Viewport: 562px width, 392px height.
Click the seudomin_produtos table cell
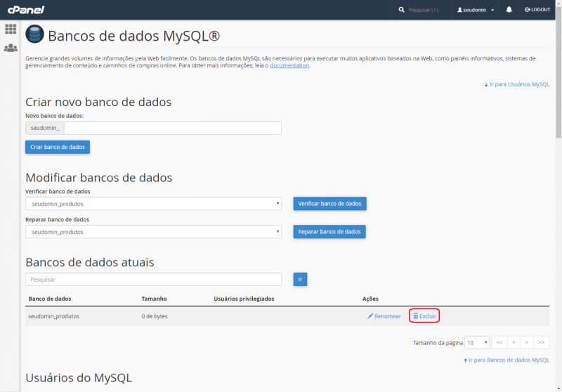point(54,316)
